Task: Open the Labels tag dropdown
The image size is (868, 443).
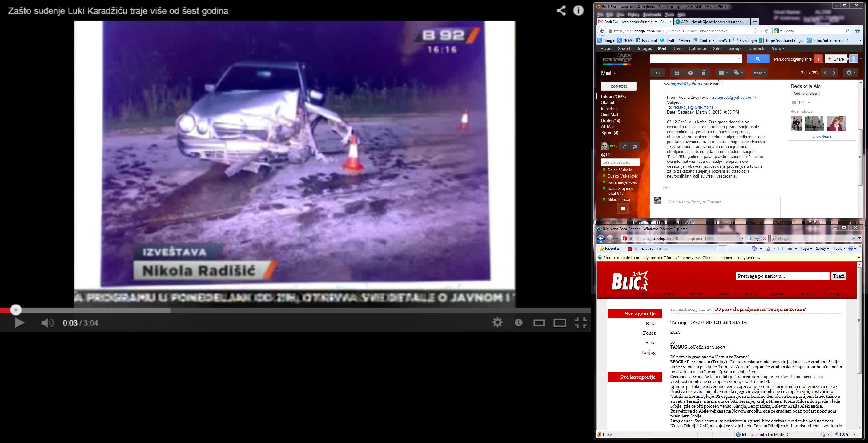Action: click(739, 73)
